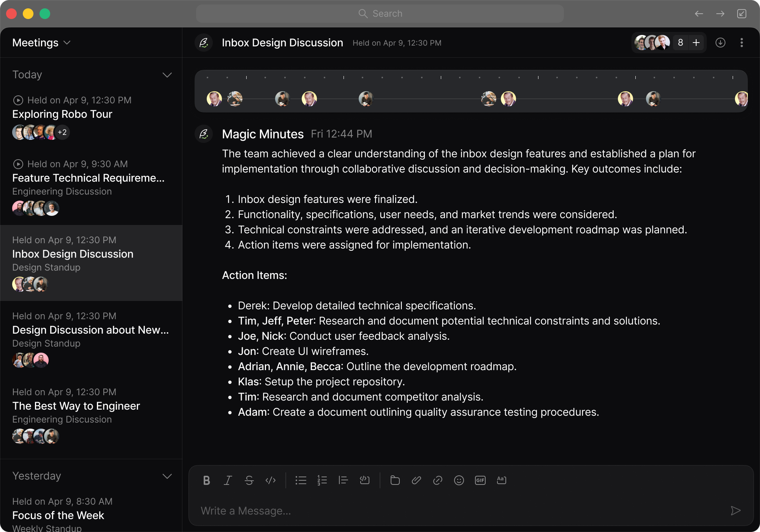The image size is (760, 532).
Task: Click the Write a Message input field
Action: pyautogui.click(x=456, y=511)
